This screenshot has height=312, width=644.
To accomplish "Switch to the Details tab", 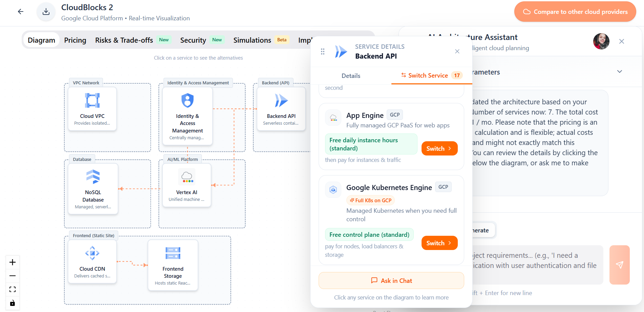I will pyautogui.click(x=351, y=76).
